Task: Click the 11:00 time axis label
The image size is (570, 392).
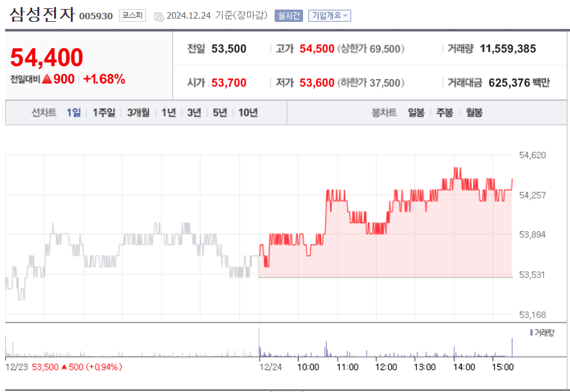Action: [x=347, y=367]
